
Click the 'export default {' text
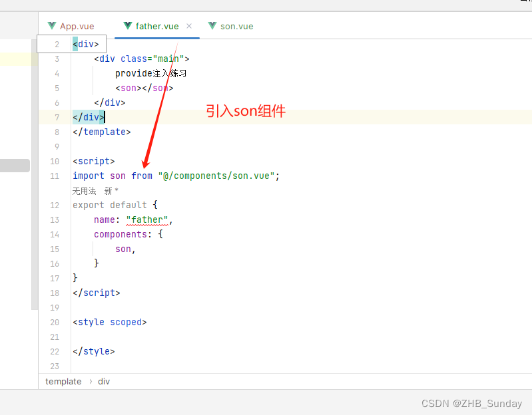tap(115, 205)
